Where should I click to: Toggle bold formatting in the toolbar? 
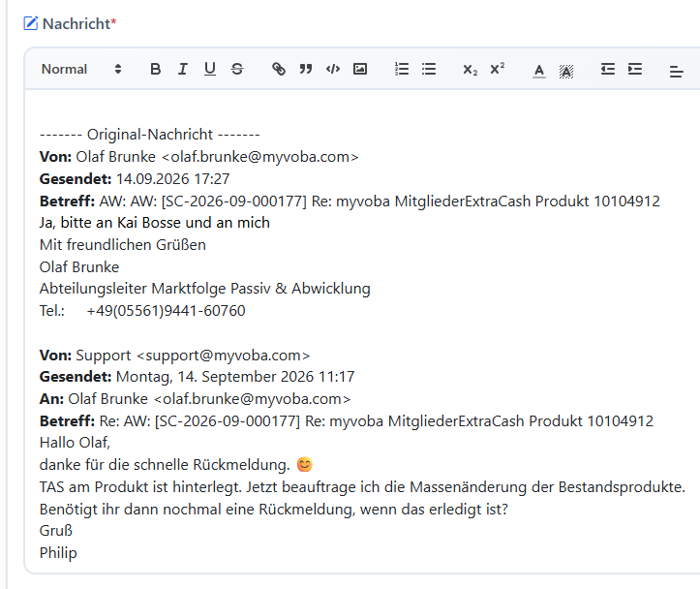pyautogui.click(x=155, y=69)
